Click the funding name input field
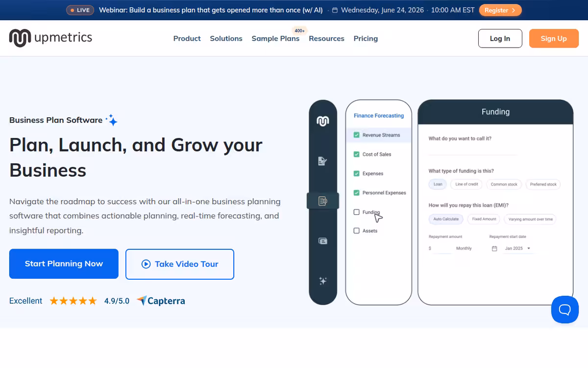 tap(472, 150)
